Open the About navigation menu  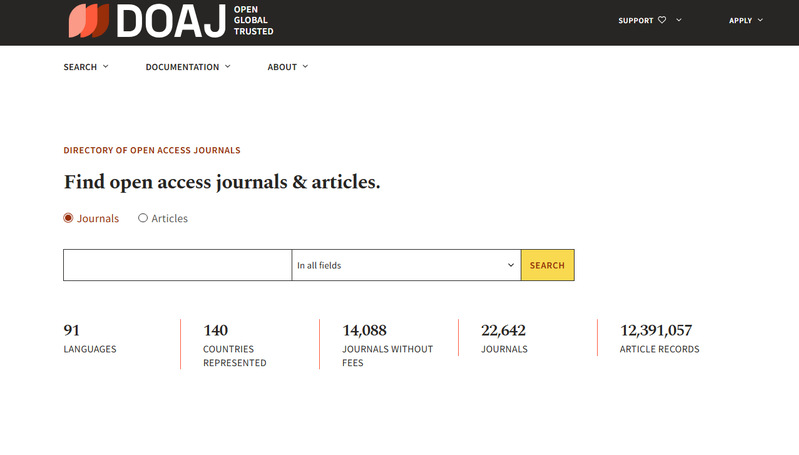(282, 67)
